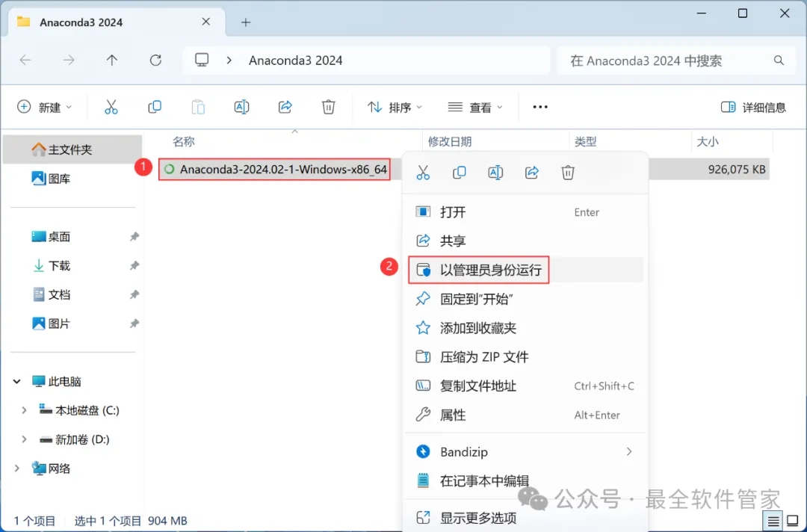Sort by the 修改日期 column header
Image resolution: width=807 pixels, height=532 pixels.
(449, 141)
